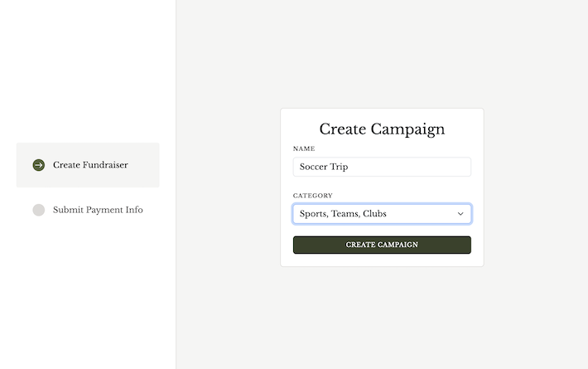Click the active step's green circle indicator
Screen dimensions: 588x369
click(x=39, y=165)
